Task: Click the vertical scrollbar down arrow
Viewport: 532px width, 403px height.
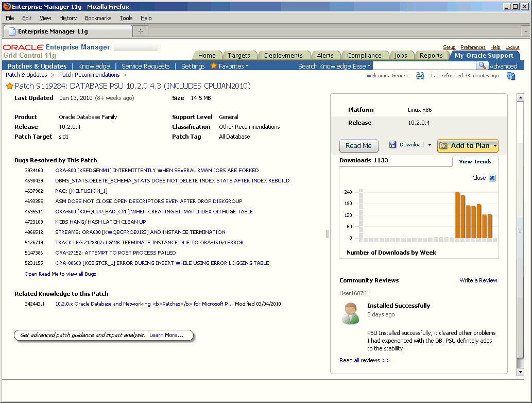Action: coord(520,372)
